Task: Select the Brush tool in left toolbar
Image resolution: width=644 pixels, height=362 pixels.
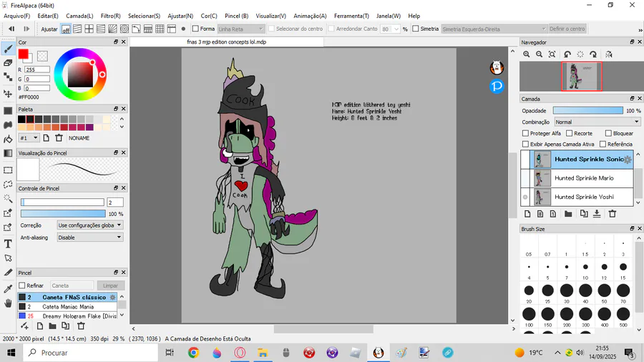Action: tap(8, 49)
